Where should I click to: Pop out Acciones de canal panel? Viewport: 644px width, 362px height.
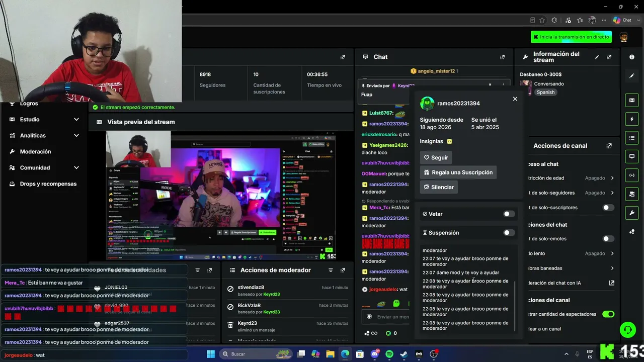point(609,146)
